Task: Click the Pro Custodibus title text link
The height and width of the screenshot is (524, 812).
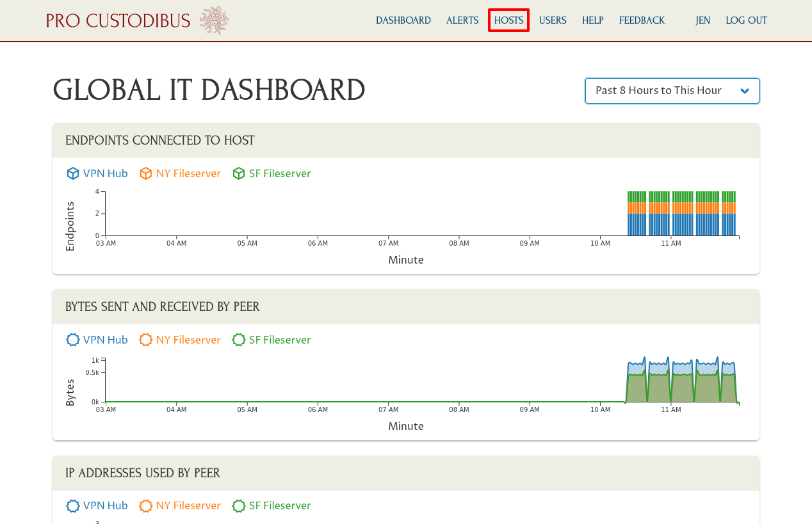Action: (x=118, y=20)
